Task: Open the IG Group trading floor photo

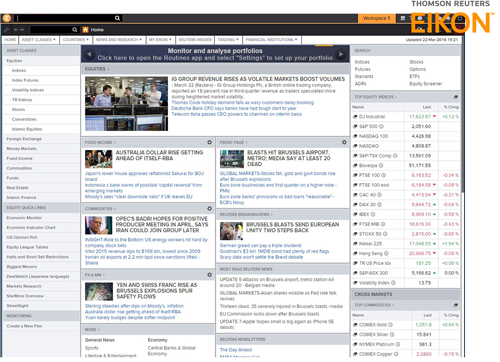Action: 126,103
